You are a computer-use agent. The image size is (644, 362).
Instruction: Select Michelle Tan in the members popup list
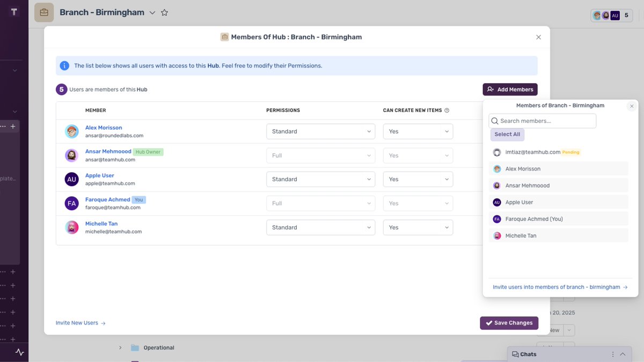point(559,235)
